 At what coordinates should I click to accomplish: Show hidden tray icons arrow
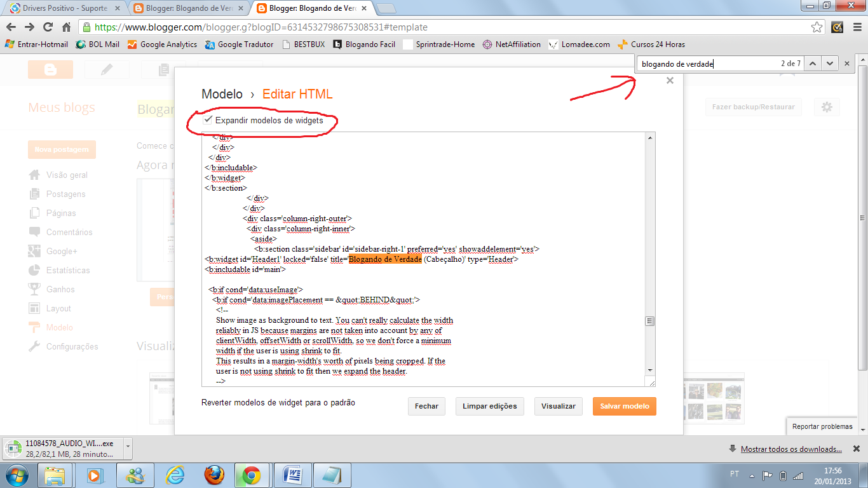752,475
